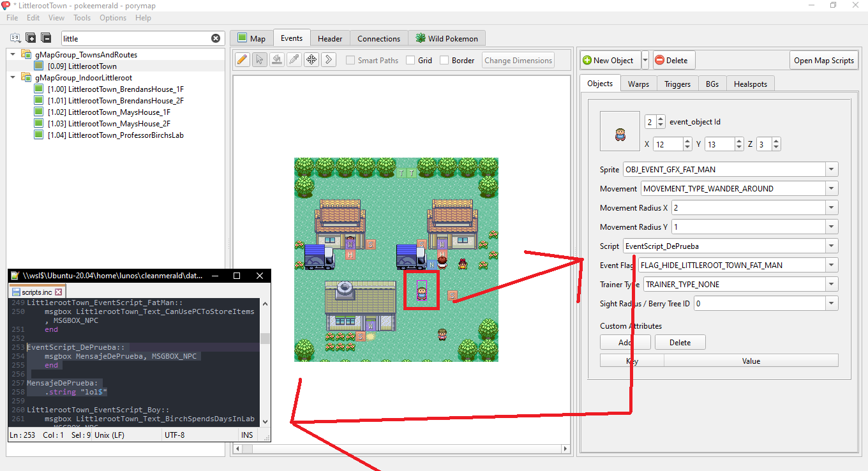Choose the bucket fill tool
This screenshot has width=868, height=471.
tap(276, 60)
